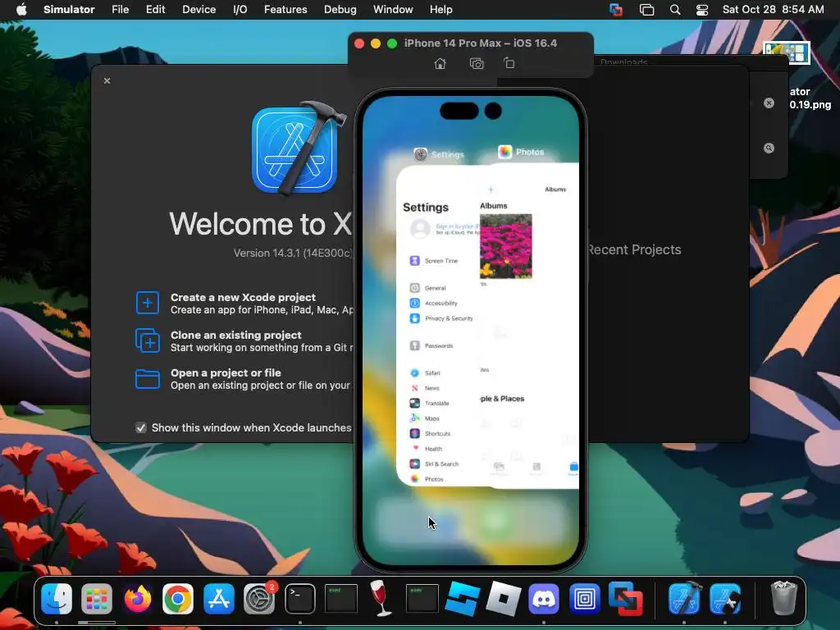The width and height of the screenshot is (840, 630).
Task: Open Finder from the Dock
Action: (x=57, y=598)
